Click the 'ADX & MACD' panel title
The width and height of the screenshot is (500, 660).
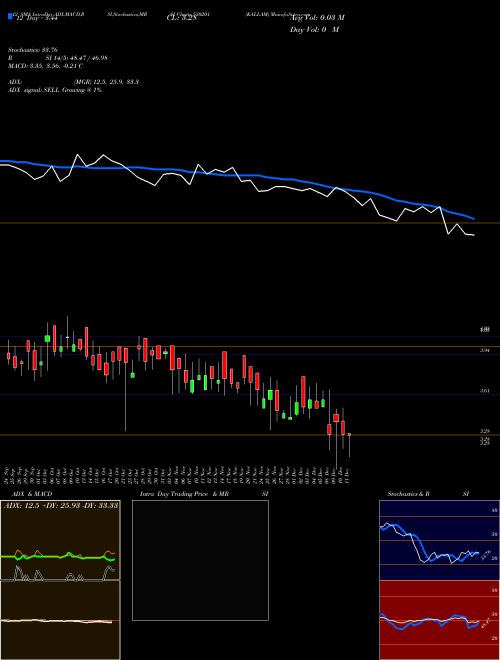point(32,494)
